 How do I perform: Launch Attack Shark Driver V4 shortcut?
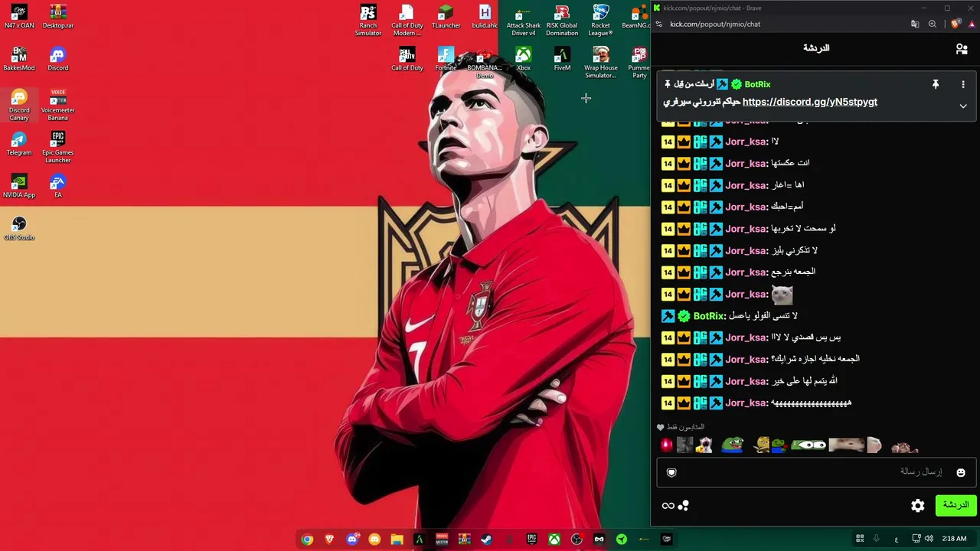(x=524, y=20)
